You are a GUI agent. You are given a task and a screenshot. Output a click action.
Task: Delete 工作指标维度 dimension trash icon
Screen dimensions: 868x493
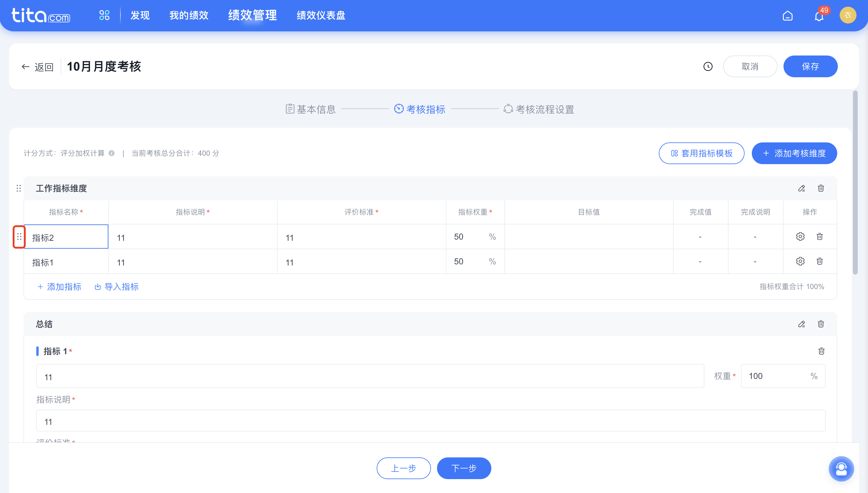click(x=821, y=188)
